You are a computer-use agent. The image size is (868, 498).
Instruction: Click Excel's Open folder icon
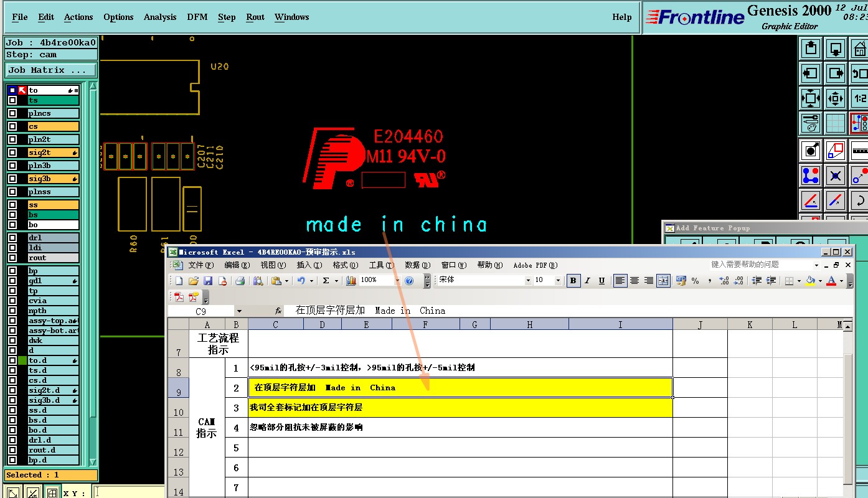(194, 281)
